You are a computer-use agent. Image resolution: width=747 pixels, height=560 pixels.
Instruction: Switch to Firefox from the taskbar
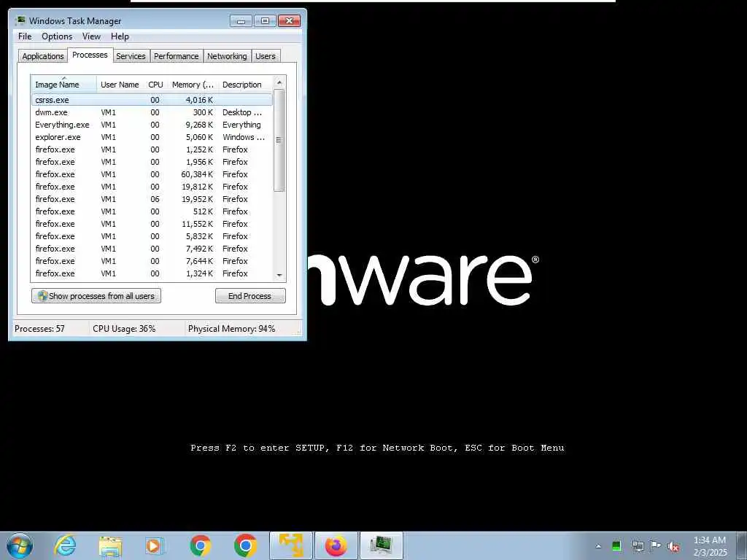(x=336, y=545)
